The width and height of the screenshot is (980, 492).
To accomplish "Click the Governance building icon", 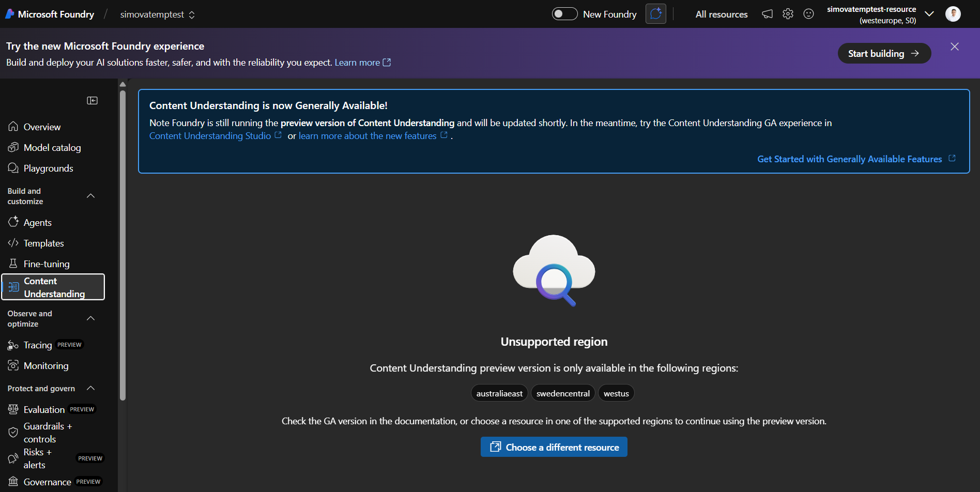I will (13, 482).
